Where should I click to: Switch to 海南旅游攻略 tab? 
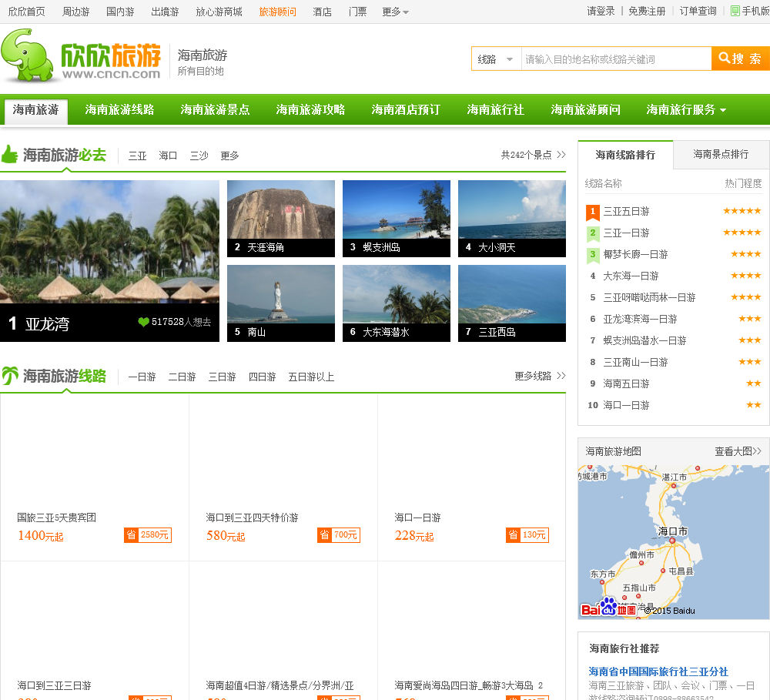pyautogui.click(x=310, y=109)
